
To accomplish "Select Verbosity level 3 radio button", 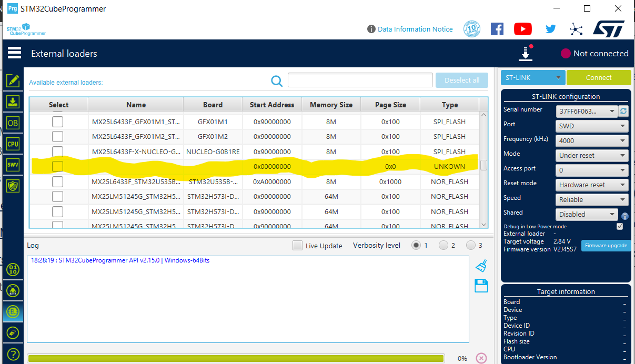I will (472, 245).
